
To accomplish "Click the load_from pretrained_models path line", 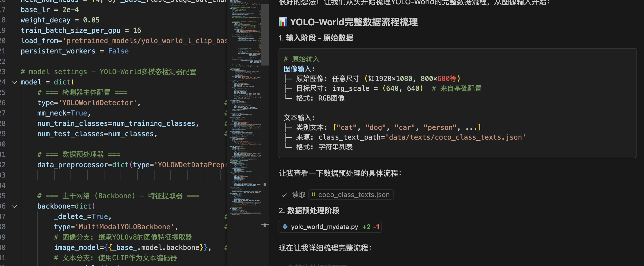I will (124, 41).
